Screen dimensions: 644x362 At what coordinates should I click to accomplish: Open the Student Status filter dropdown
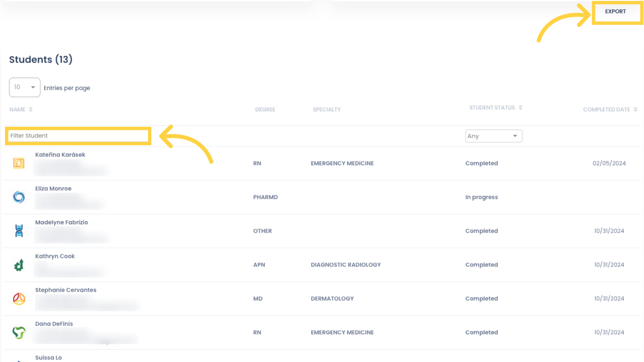[x=493, y=136]
